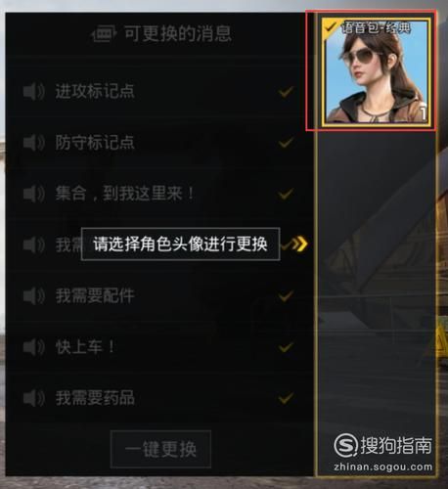Play speaker icon for 集合，到我这里来！

34,194
